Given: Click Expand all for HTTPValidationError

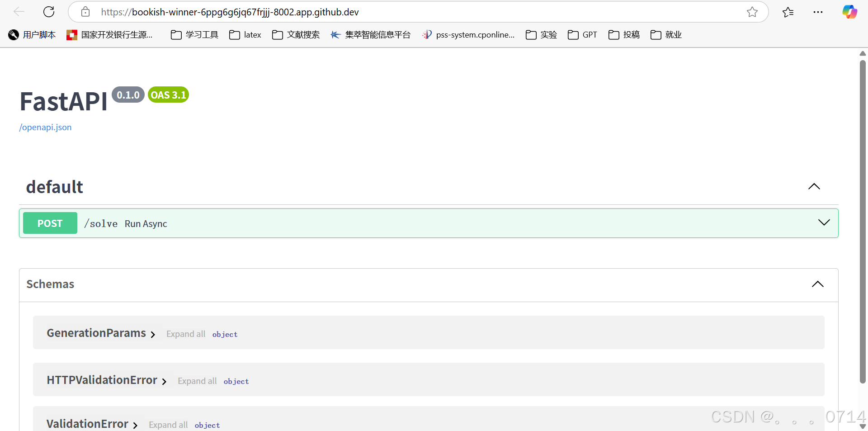Looking at the screenshot, I should (197, 381).
